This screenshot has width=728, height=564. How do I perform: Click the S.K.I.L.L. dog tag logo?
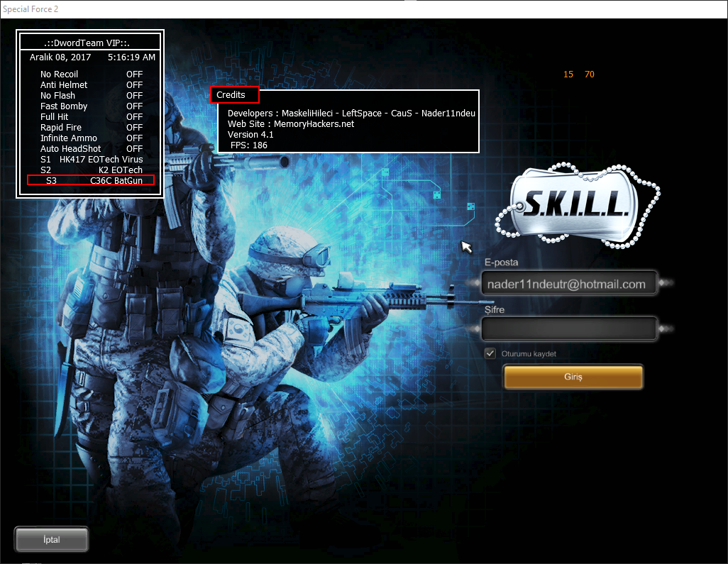577,205
